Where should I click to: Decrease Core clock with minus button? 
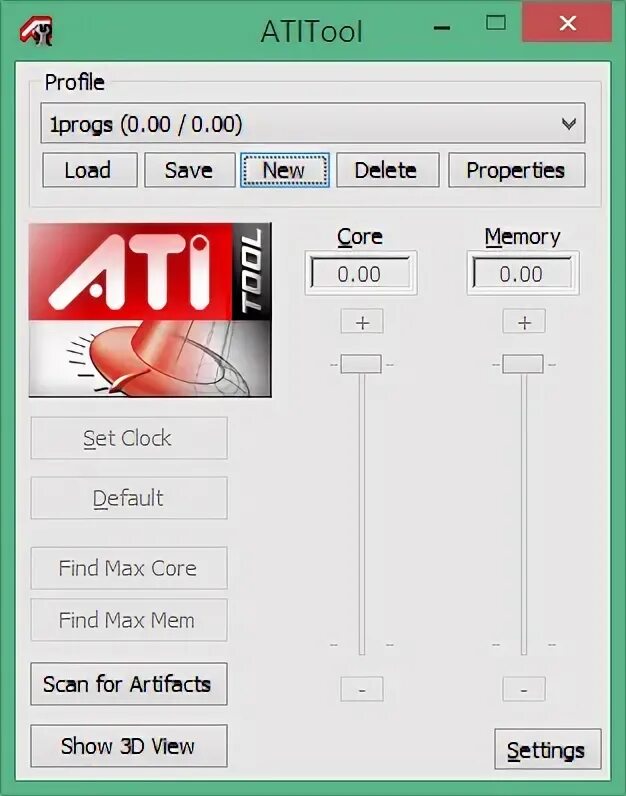[362, 689]
